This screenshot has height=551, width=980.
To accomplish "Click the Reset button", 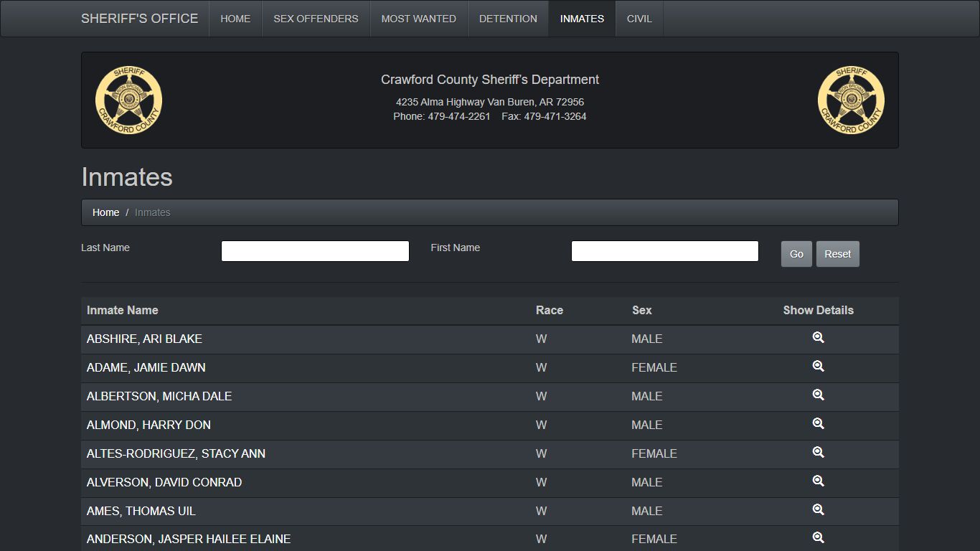I will [838, 254].
